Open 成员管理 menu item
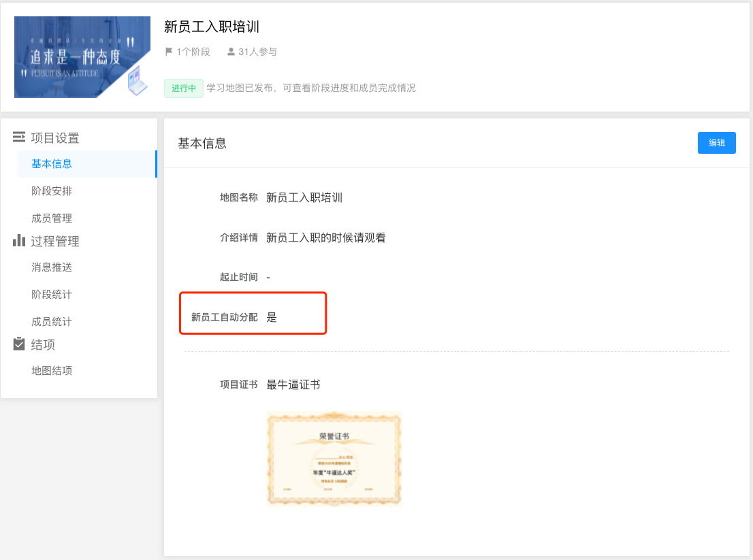 51,218
